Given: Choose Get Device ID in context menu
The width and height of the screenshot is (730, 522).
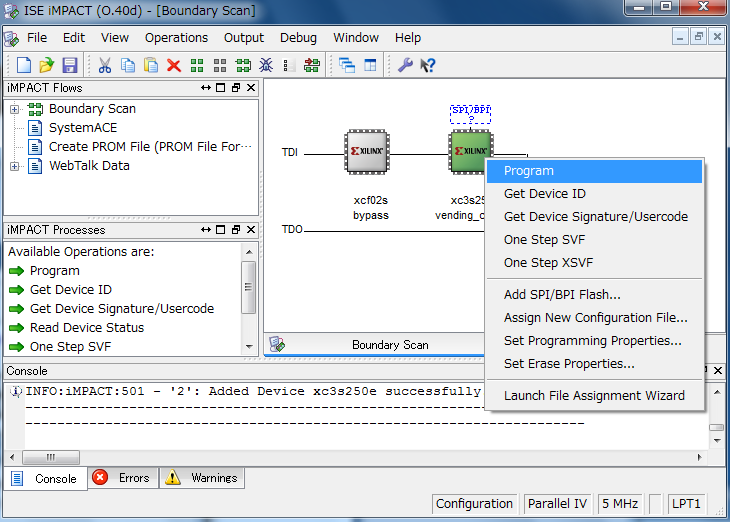Looking at the screenshot, I should click(594, 194).
